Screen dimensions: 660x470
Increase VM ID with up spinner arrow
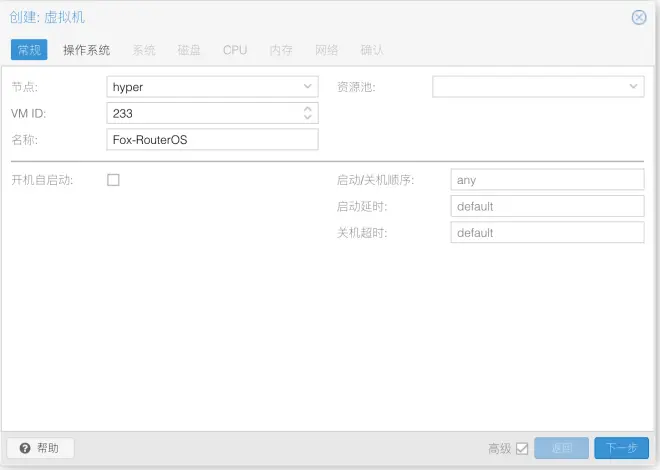308,109
